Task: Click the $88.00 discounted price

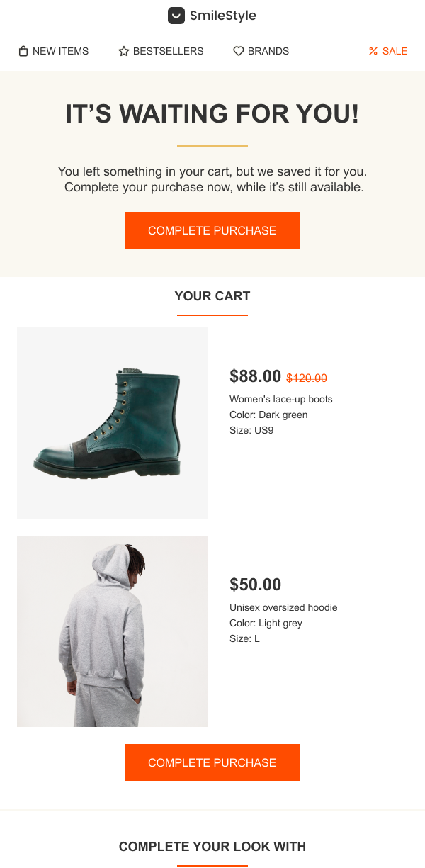Action: click(x=254, y=376)
